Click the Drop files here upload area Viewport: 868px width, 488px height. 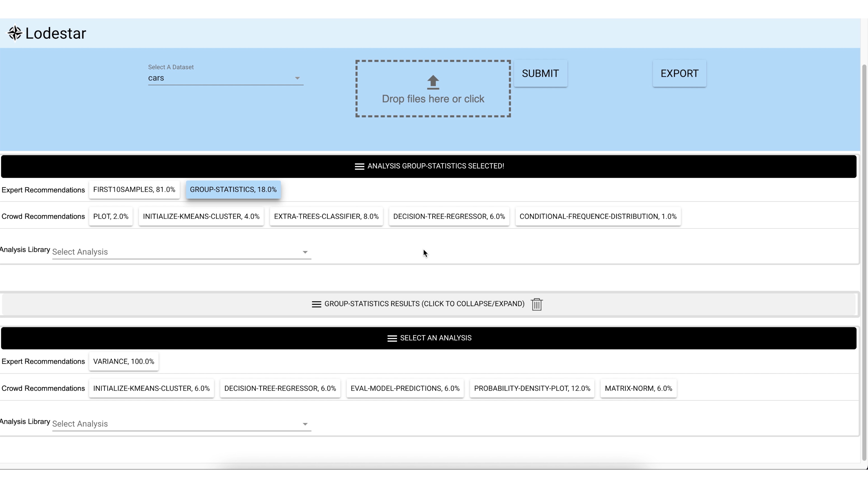pyautogui.click(x=433, y=89)
